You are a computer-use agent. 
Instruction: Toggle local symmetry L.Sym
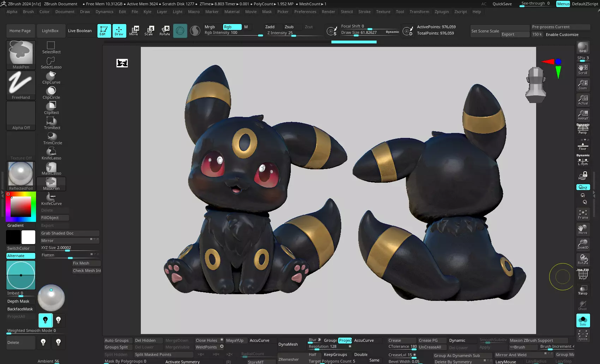pos(583,160)
